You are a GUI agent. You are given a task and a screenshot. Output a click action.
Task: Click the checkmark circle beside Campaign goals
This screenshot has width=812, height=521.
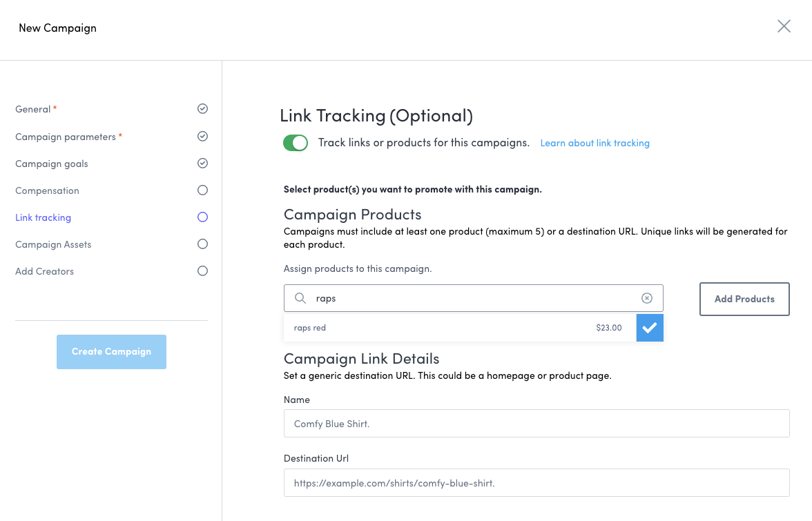coord(202,163)
